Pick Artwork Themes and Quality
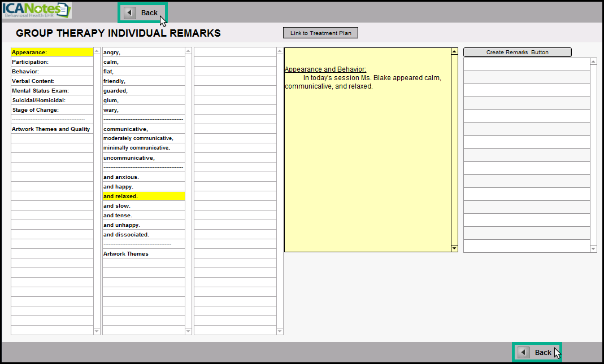 [52, 129]
